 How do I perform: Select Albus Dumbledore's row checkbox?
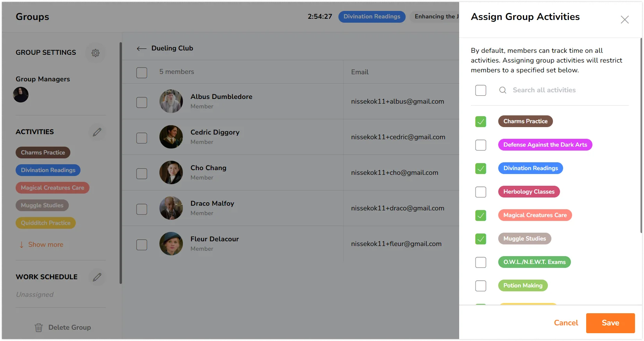coord(141,102)
